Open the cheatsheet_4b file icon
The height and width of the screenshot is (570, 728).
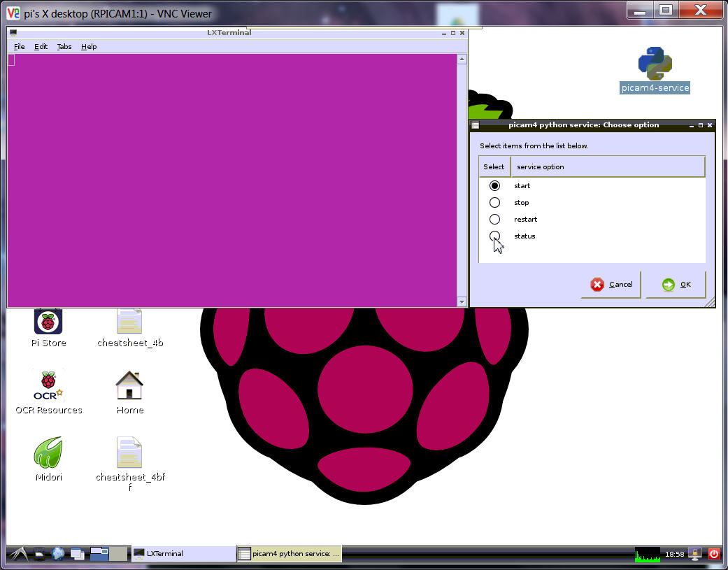point(129,322)
